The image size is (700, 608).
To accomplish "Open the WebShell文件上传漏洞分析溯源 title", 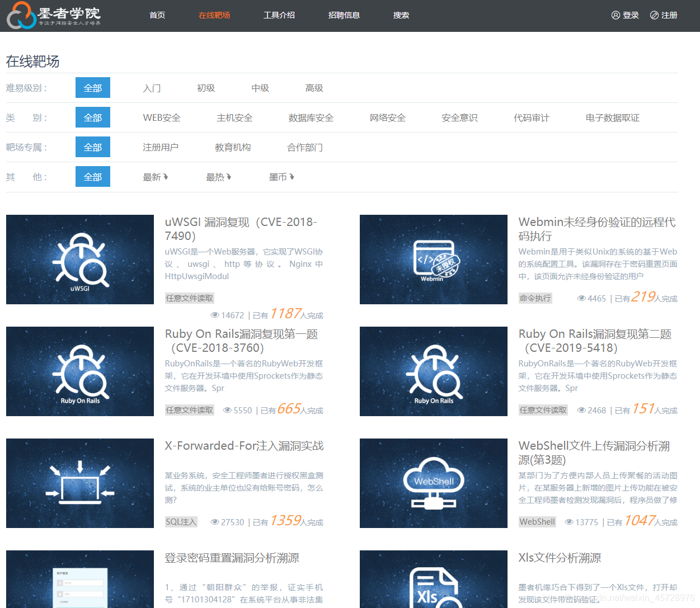I will [594, 453].
